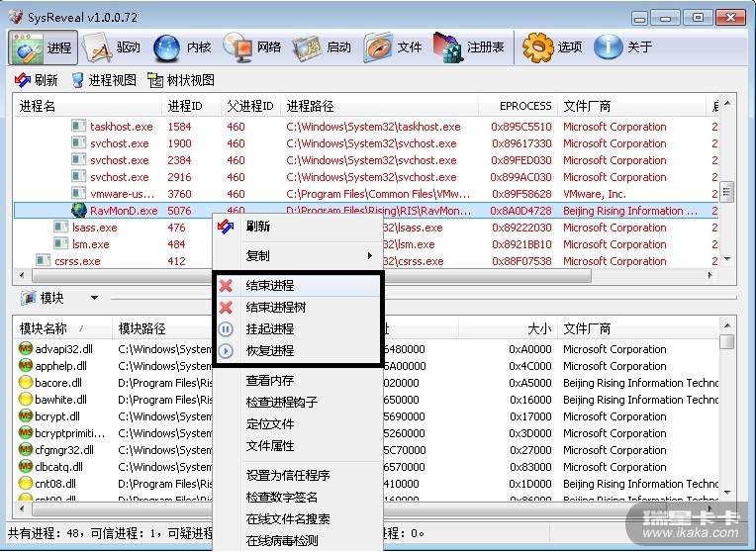Choose 检查数字签名 in the context menu
Screen dimensions: 756x552
click(296, 497)
